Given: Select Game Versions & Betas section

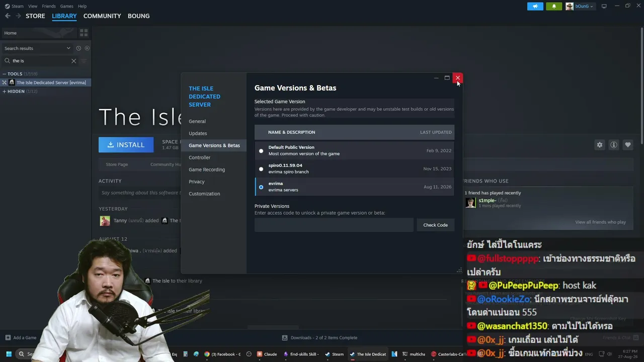Looking at the screenshot, I should tap(214, 145).
